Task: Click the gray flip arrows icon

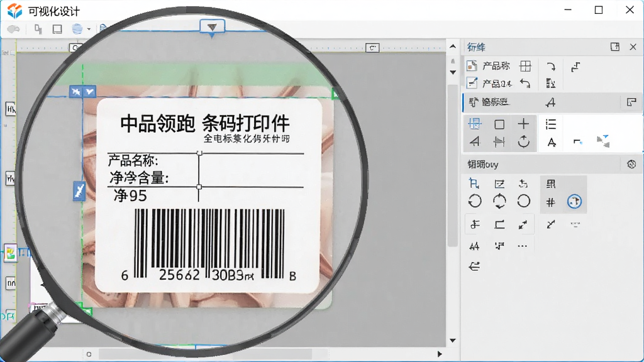Action: [603, 141]
